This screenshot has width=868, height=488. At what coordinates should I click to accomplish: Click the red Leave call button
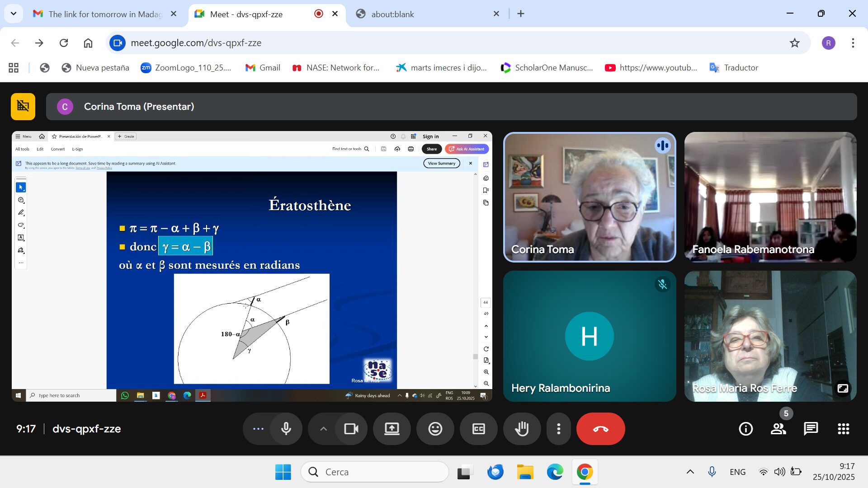[x=600, y=429]
